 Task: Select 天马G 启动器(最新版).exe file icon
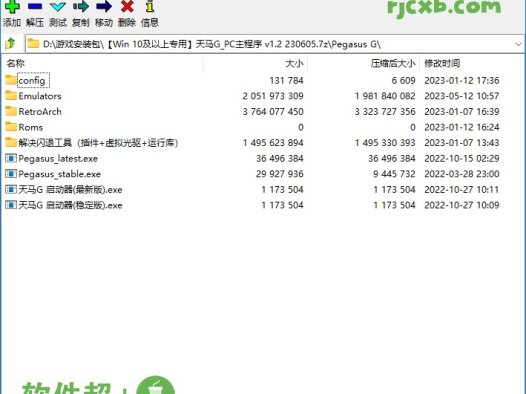[x=11, y=189]
